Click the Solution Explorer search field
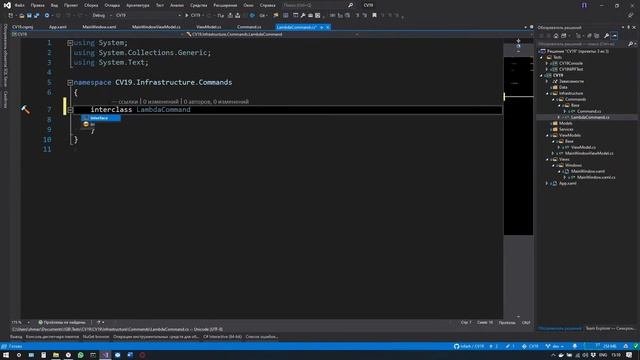The image size is (640, 360). click(582, 44)
